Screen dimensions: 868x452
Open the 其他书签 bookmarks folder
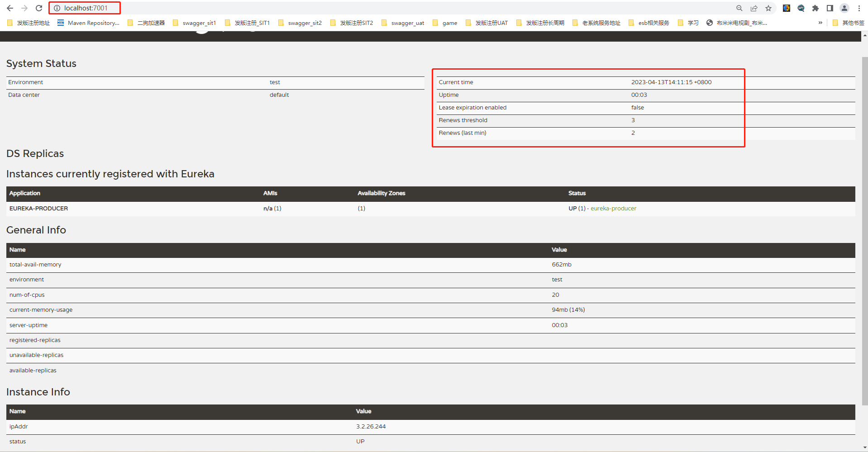pos(849,23)
